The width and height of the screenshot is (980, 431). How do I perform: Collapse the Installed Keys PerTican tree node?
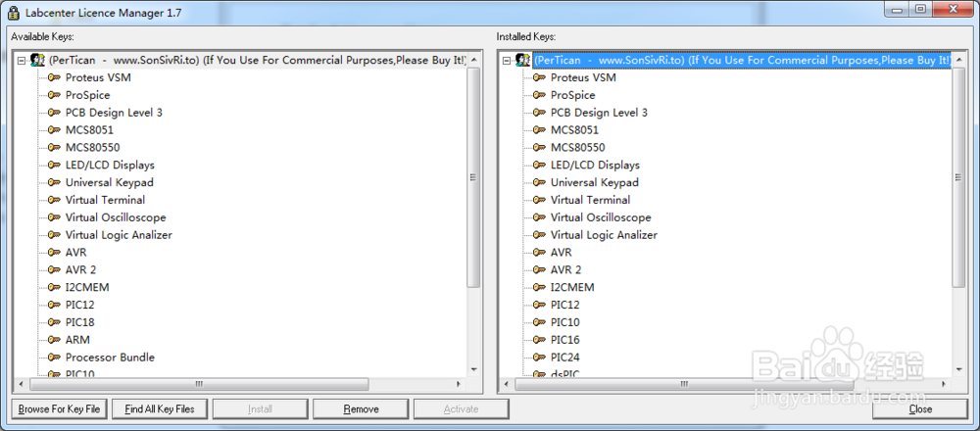507,61
